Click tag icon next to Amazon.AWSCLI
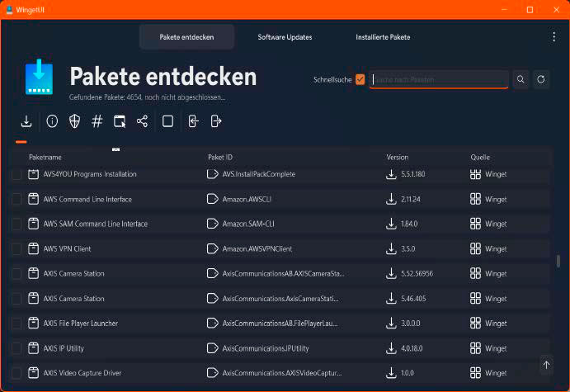Viewport: 570px width, 392px height. 212,199
